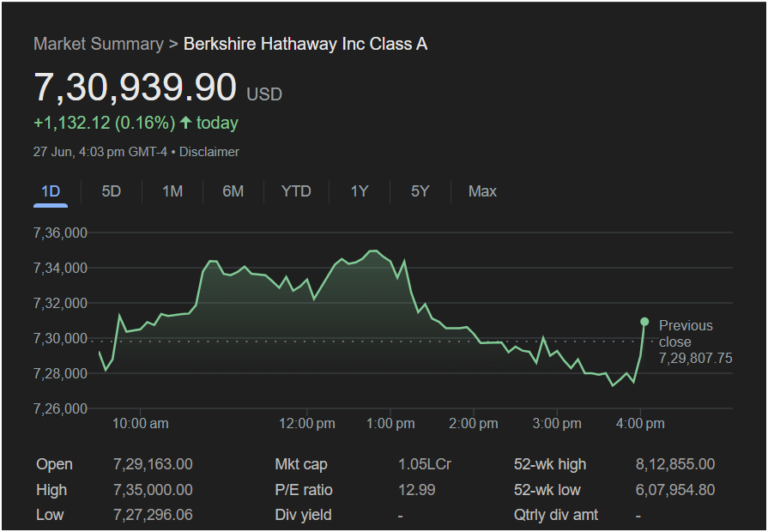Viewport: 768px width, 532px height.
Task: Select the 7,30,939.90 price value
Action: 136,88
